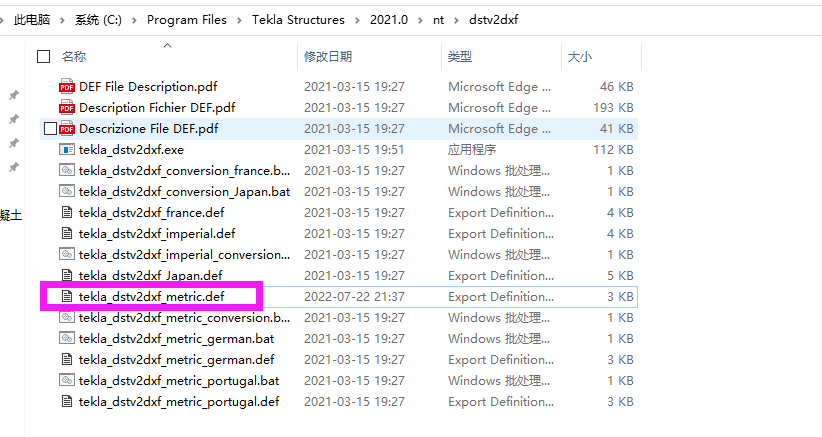This screenshot has width=822, height=437.
Task: Select the file tekla_dstv2dxf_metric.def
Action: click(152, 297)
